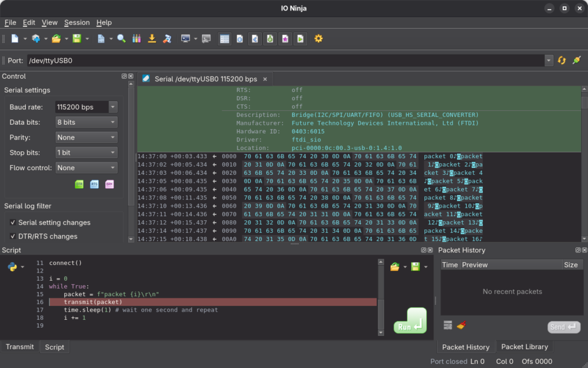Open the Flow control dropdown
The width and height of the screenshot is (588, 368).
pos(86,168)
